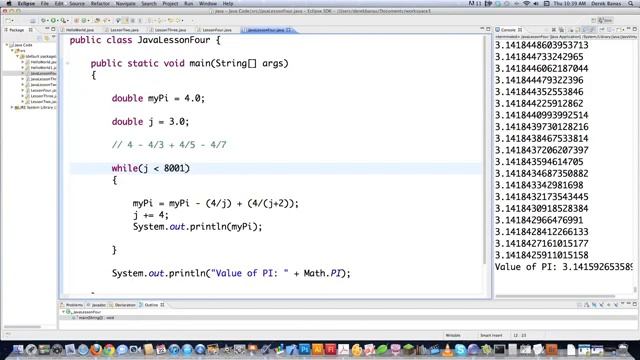Minimize the Console view
The height and width of the screenshot is (360, 640).
(x=629, y=29)
